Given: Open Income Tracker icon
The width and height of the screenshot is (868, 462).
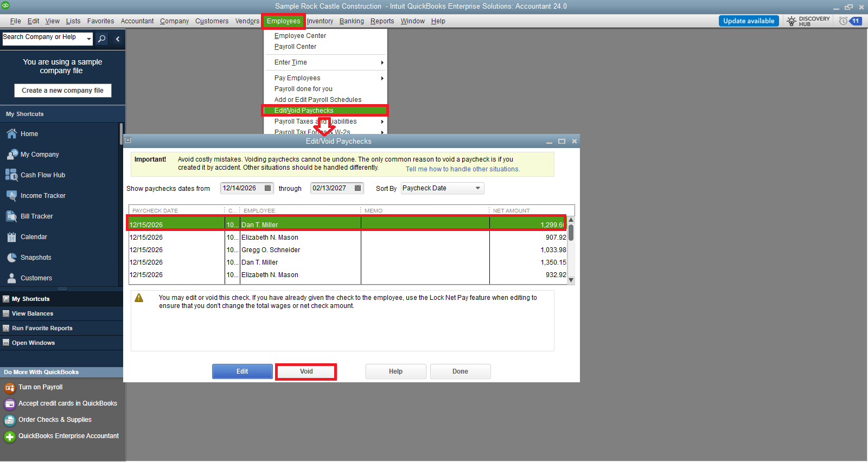Looking at the screenshot, I should (x=11, y=196).
